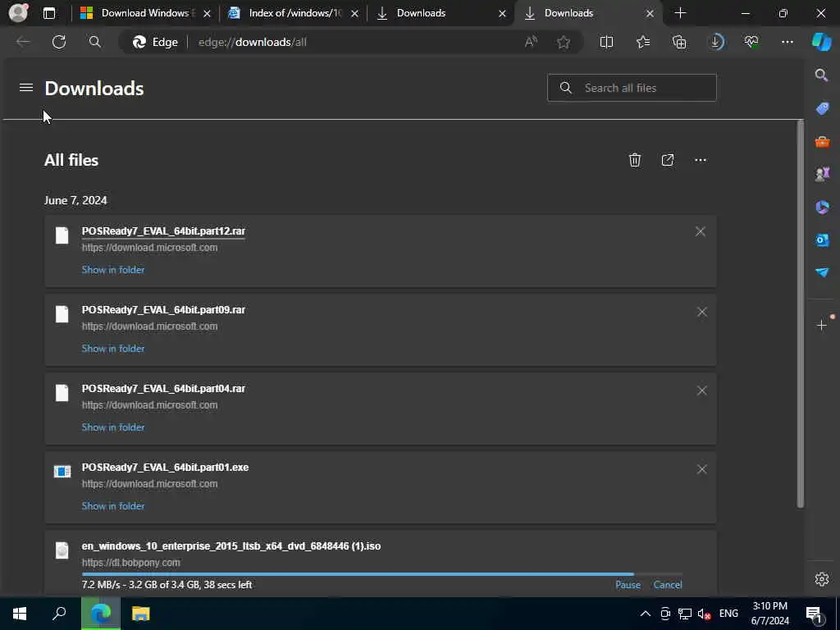Open the Downloads hamburger menu
The width and height of the screenshot is (840, 630).
coord(26,87)
